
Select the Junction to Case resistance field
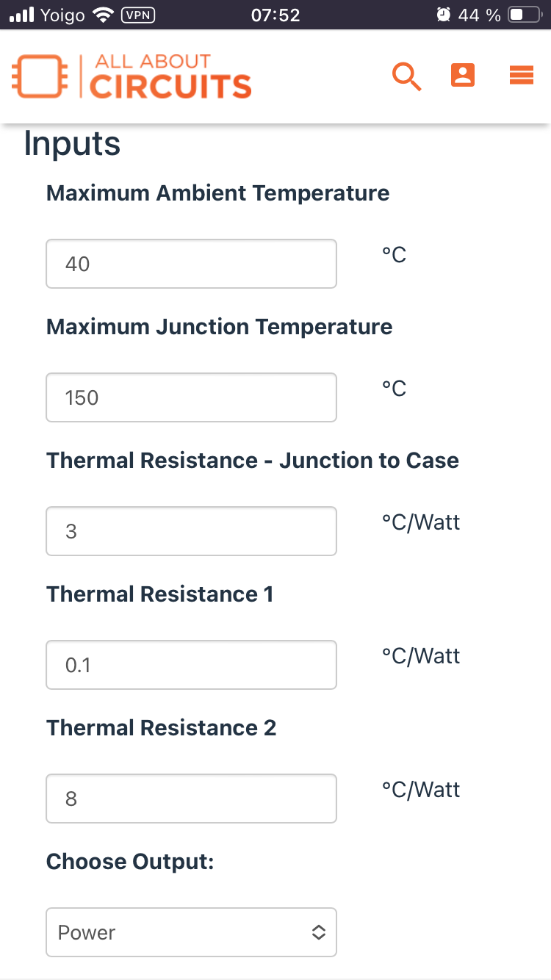[191, 531]
